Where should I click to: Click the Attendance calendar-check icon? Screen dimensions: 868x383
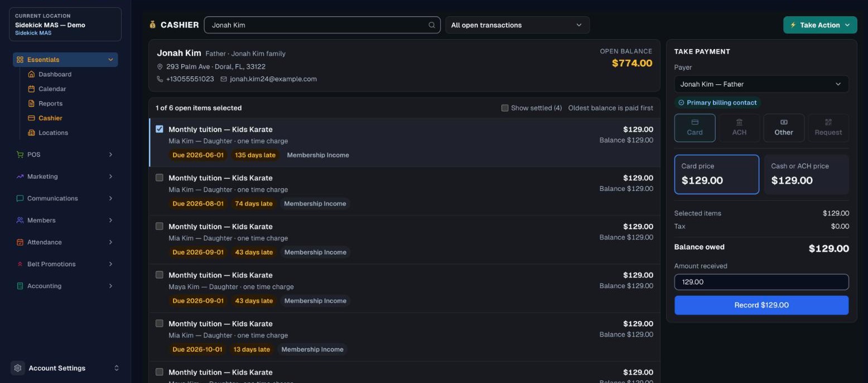tap(20, 242)
